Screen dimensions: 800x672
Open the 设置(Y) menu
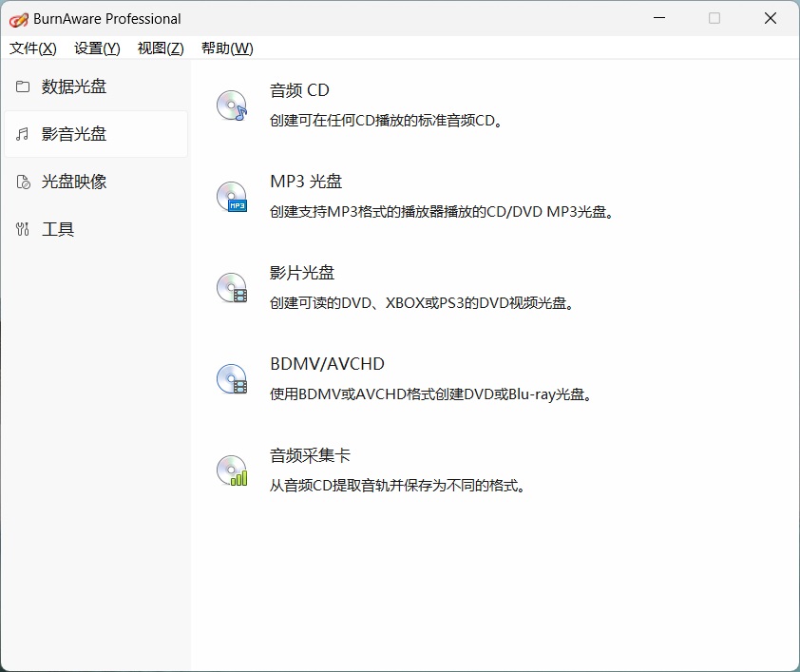pos(97,48)
